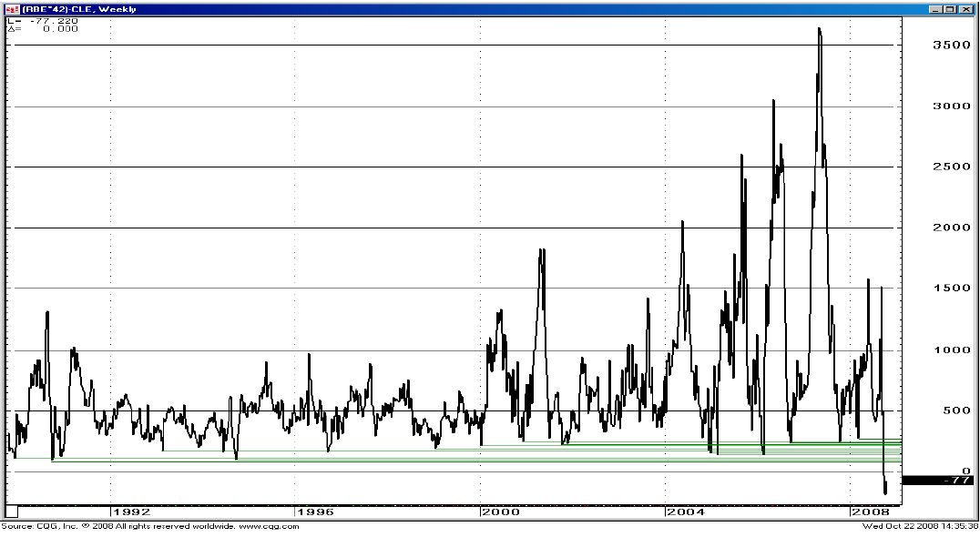980x537 pixels.
Task: Click the 1500 price scale label
Action: click(952, 288)
